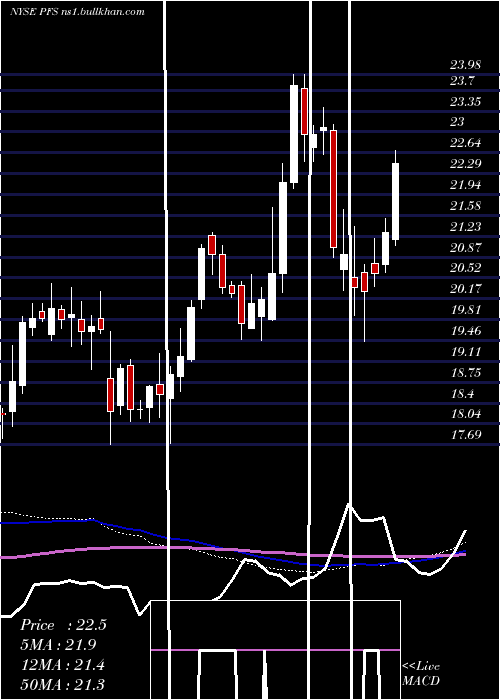Image resolution: width=500 pixels, height=700 pixels.
Task: Click the 12MA : 21.4 readout
Action: [x=63, y=665]
